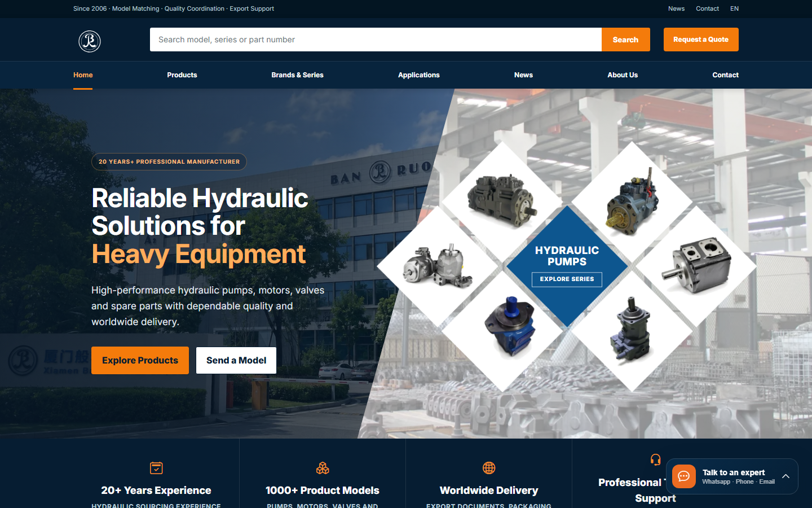This screenshot has width=812, height=508.
Task: Click the 20+ Years Experience heading
Action: click(156, 491)
